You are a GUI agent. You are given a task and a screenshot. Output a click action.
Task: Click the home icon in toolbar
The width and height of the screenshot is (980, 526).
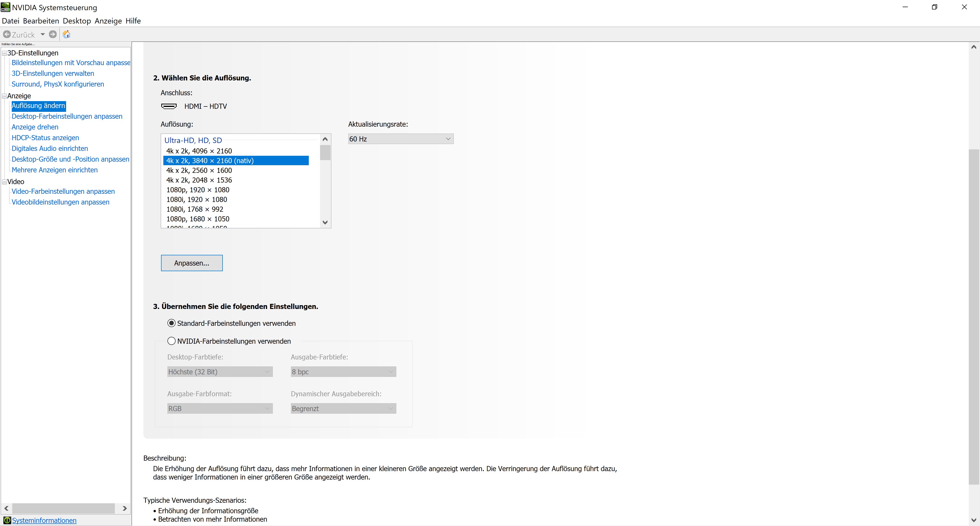coord(67,35)
